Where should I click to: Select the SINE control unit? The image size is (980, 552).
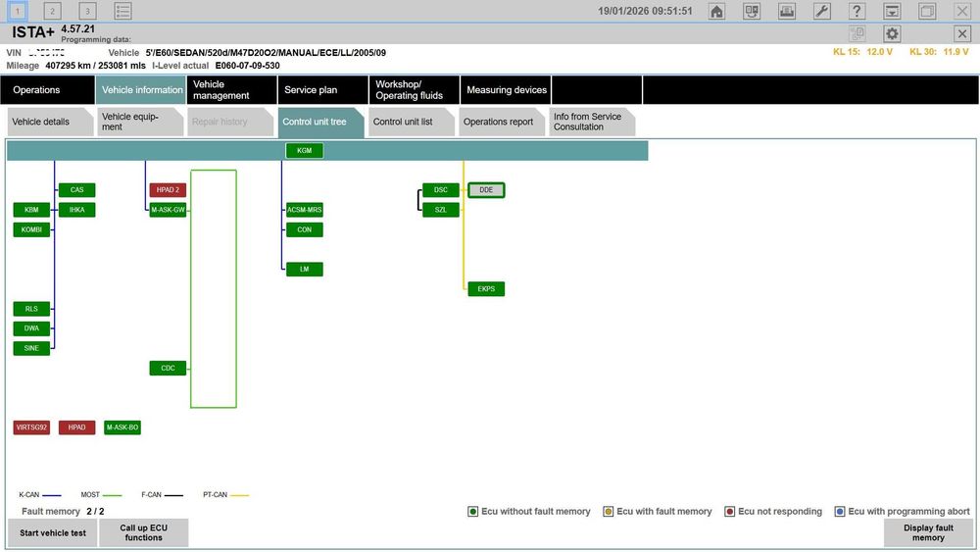click(31, 348)
